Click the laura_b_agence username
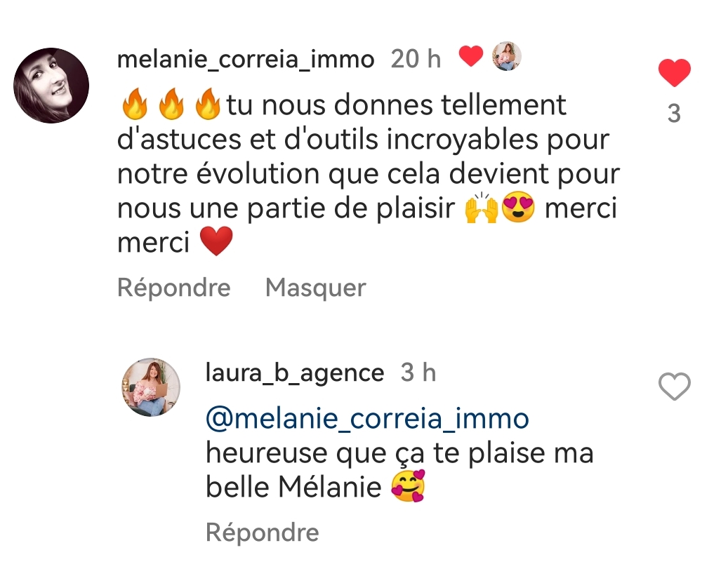728x569 pixels. 295,373
